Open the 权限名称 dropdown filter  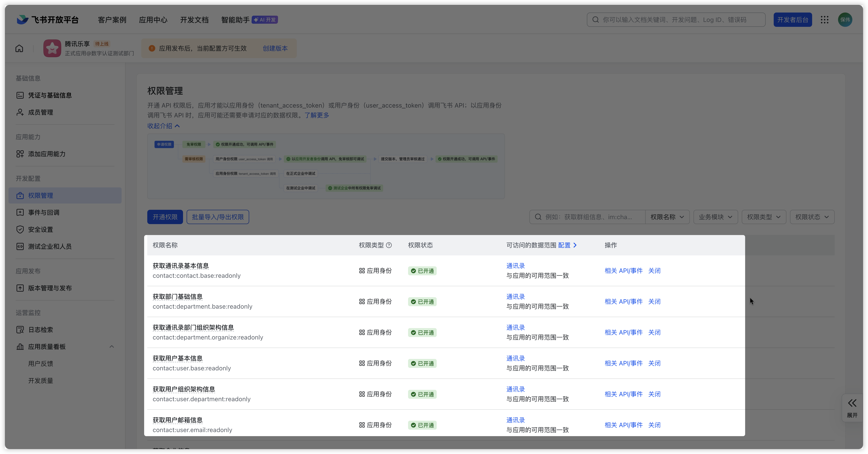(667, 217)
